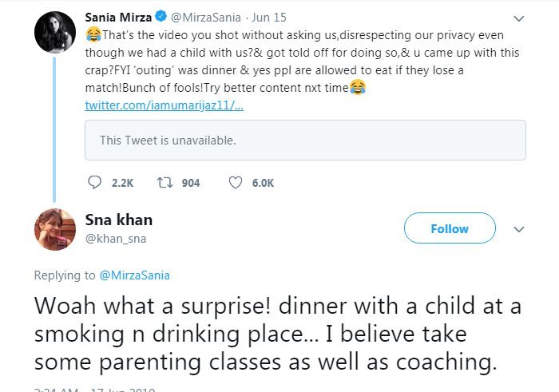Click the @MirzaSania mention in Replying to
This screenshot has height=392, width=559.
click(134, 275)
